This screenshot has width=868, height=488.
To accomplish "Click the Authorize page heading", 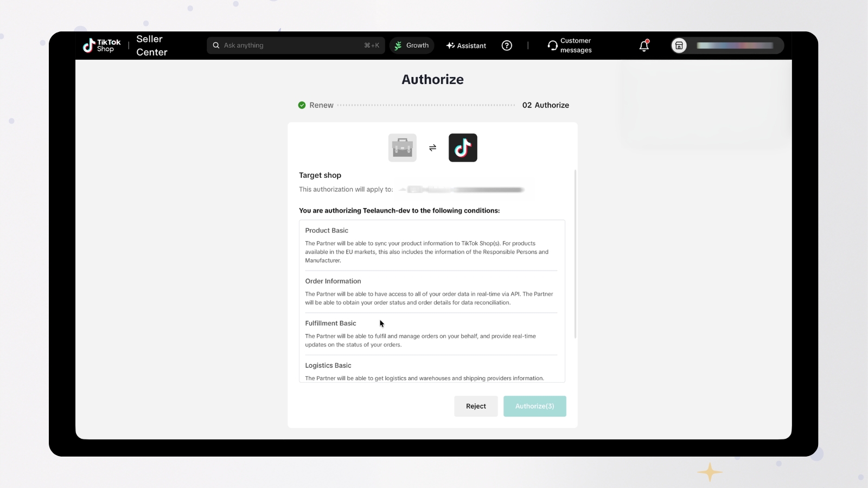I will coord(432,80).
